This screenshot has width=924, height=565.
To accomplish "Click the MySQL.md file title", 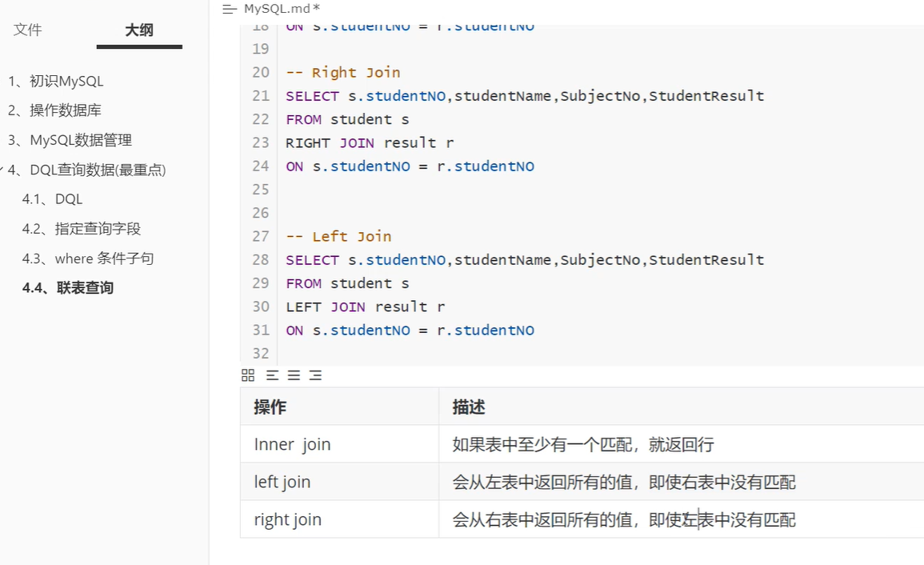I will click(282, 9).
